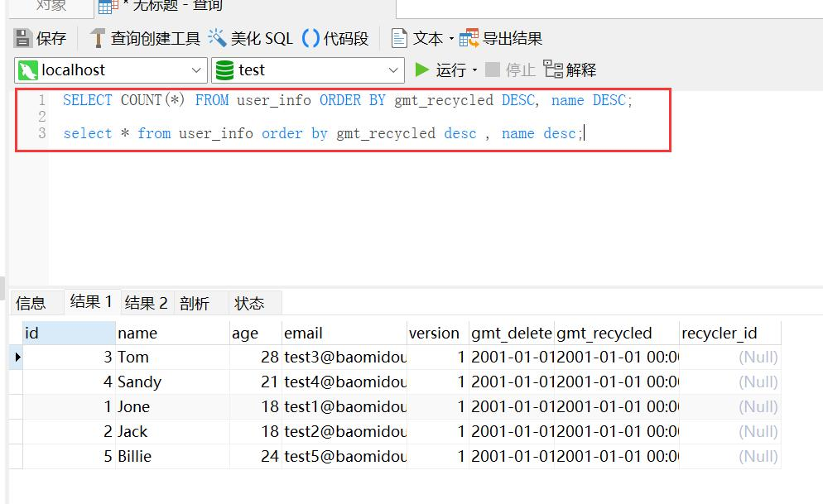823x504 pixels.
Task: Switch to the Info (信息) tab
Action: pyautogui.click(x=31, y=303)
